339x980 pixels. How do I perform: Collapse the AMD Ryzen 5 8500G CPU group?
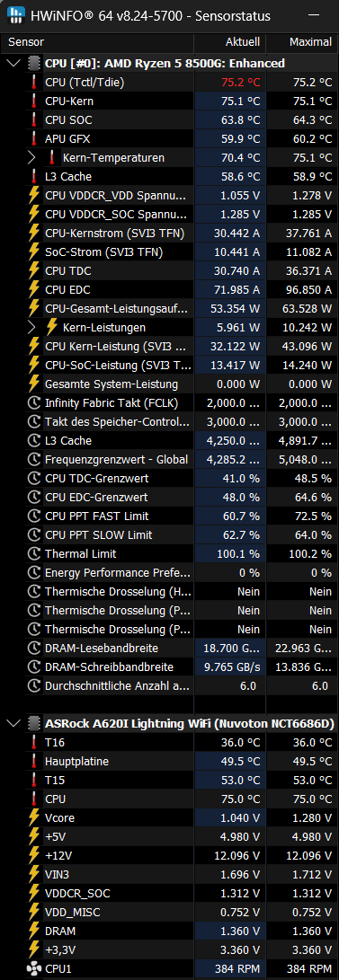point(13,63)
